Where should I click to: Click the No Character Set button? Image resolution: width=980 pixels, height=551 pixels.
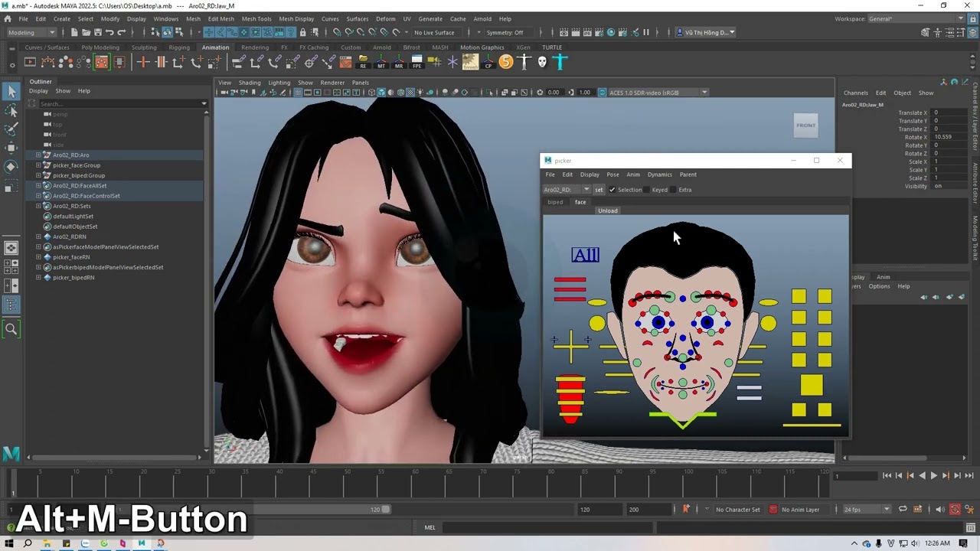coord(738,510)
